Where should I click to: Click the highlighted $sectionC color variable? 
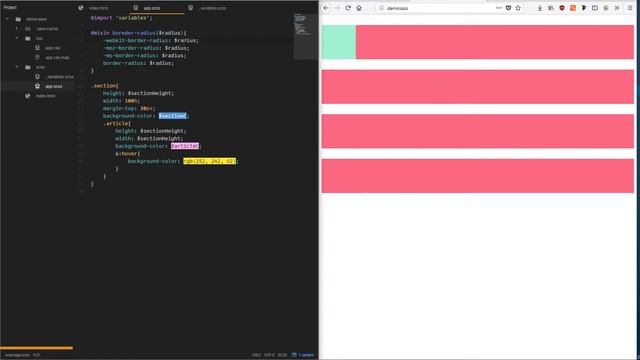coord(172,116)
